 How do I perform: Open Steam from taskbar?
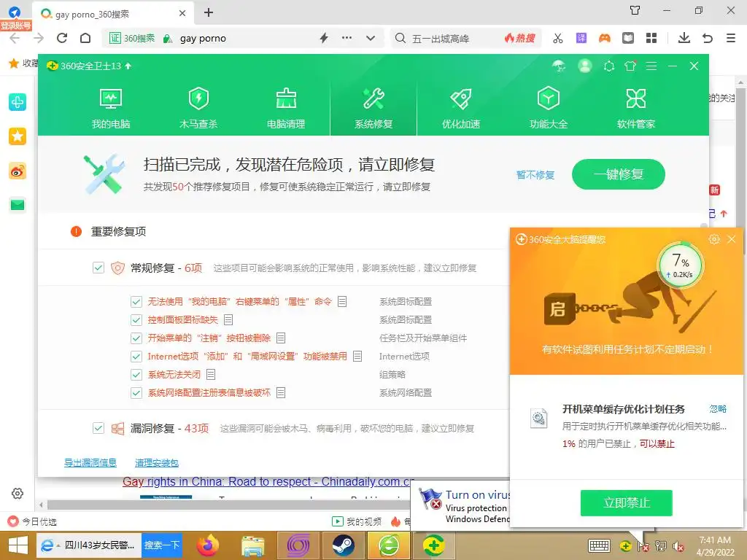click(343, 545)
